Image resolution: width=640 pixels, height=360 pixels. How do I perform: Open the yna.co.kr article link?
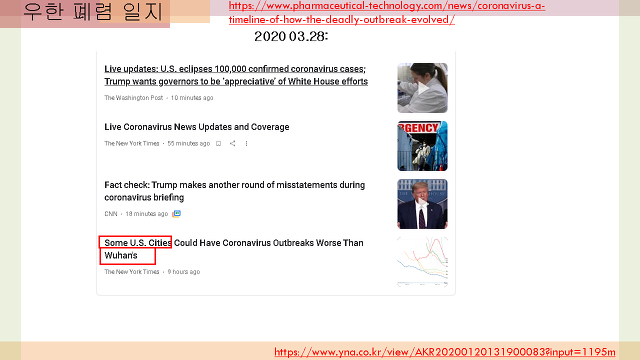(x=444, y=352)
